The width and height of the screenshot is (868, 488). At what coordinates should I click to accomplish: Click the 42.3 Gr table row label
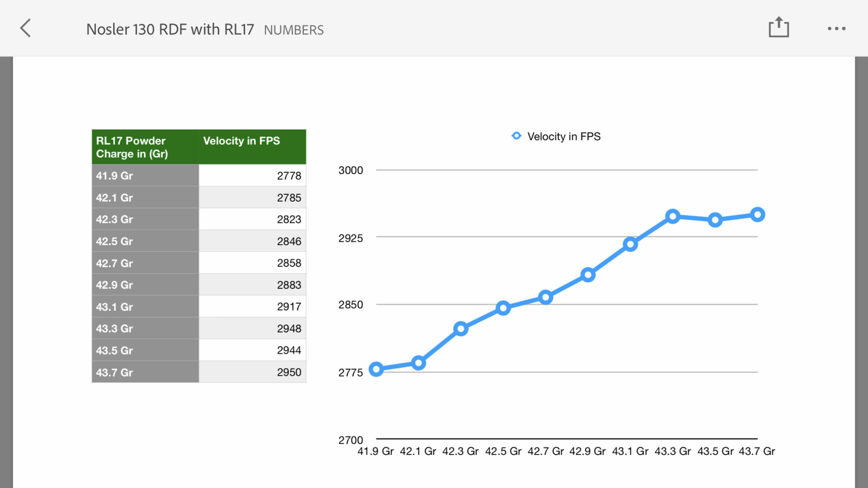[x=145, y=219]
